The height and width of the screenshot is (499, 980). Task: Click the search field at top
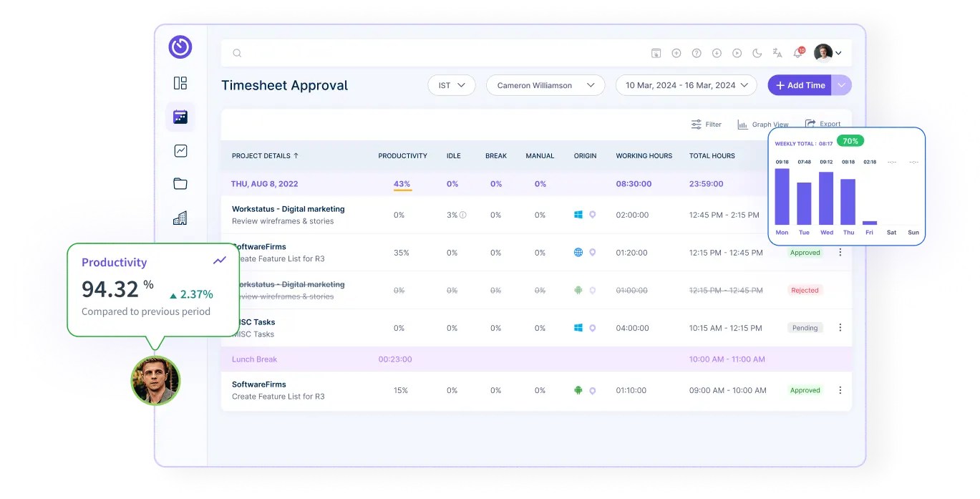tap(430, 53)
